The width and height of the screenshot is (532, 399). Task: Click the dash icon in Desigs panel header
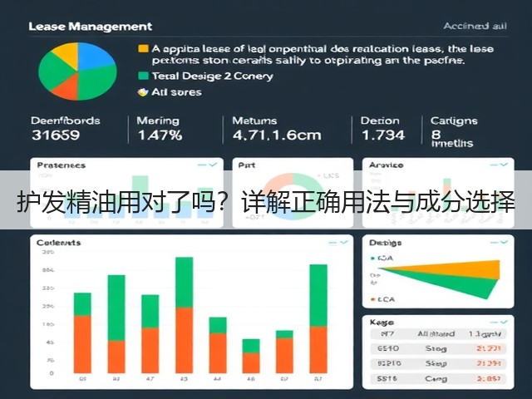click(494, 242)
